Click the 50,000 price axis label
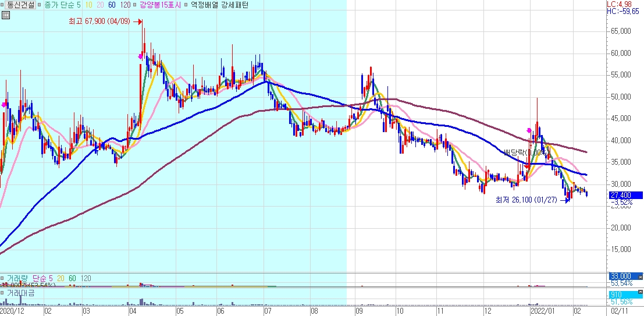This screenshot has height=316, width=644. (622, 97)
